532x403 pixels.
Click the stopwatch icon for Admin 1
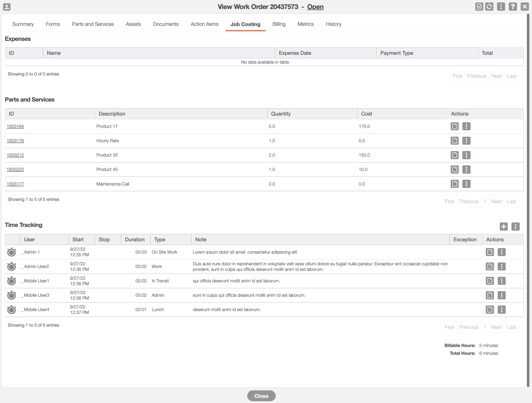tap(12, 252)
